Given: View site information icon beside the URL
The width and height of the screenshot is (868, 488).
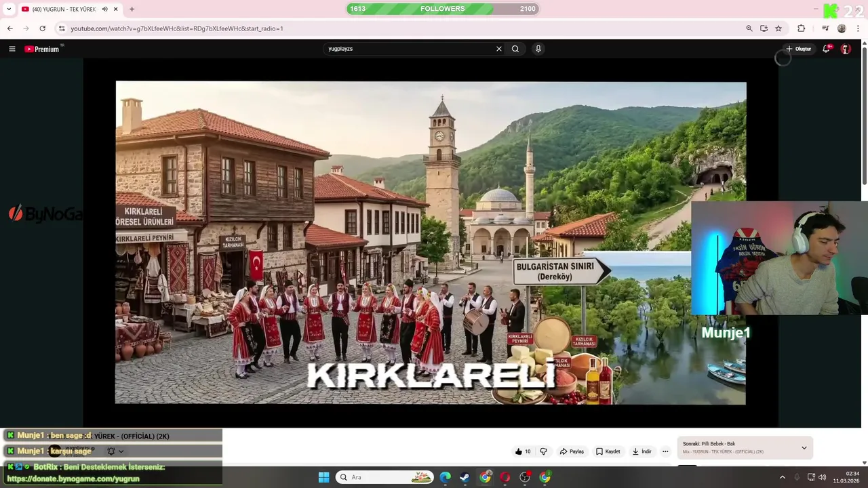Looking at the screenshot, I should (62, 28).
